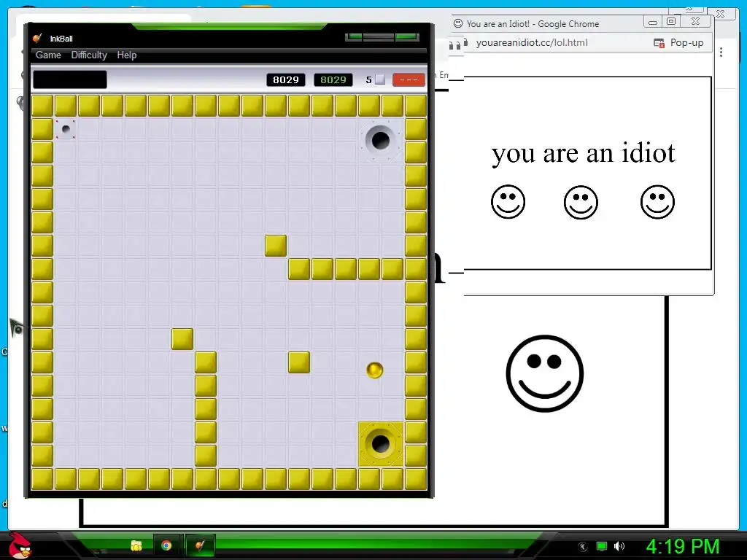Click the left smiley face in the popup
This screenshot has height=560, width=747.
(x=508, y=202)
